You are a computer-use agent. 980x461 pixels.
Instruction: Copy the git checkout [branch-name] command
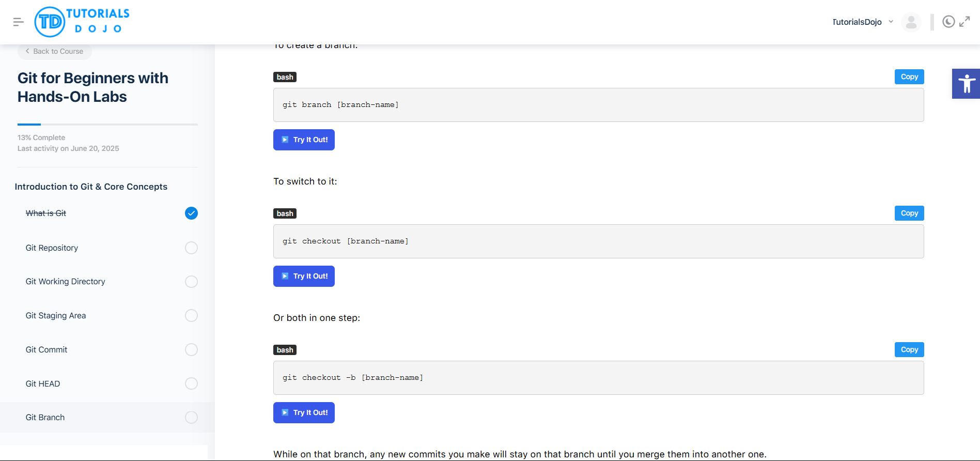(909, 213)
